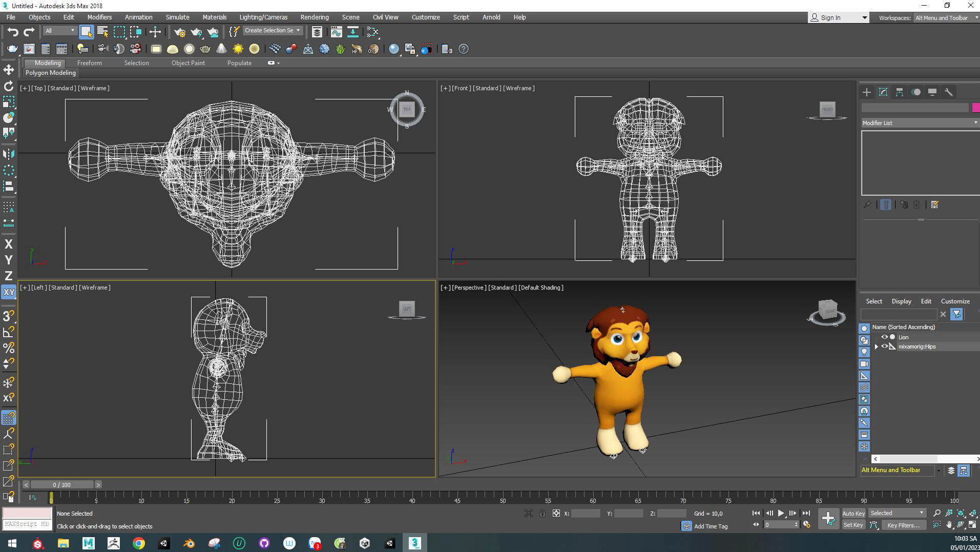The height and width of the screenshot is (552, 980).
Task: Select the Move tool in left toolbar
Action: point(9,70)
